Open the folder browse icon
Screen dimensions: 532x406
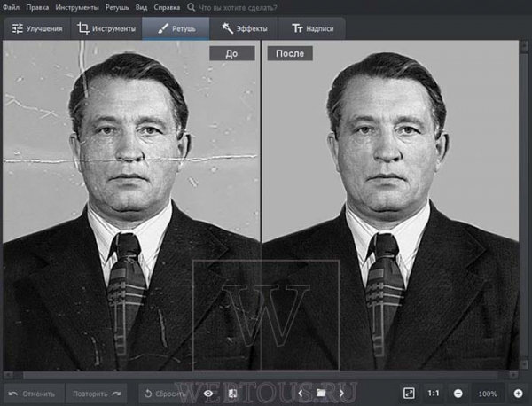click(x=321, y=393)
